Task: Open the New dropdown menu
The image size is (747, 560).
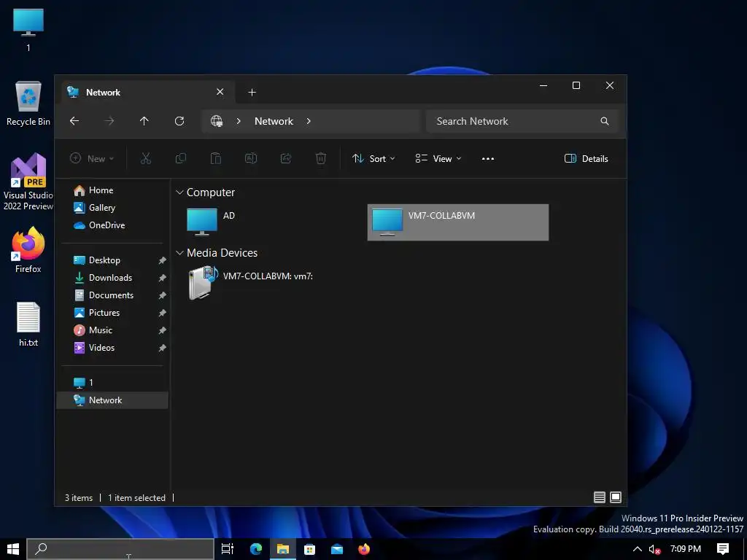Action: click(92, 158)
